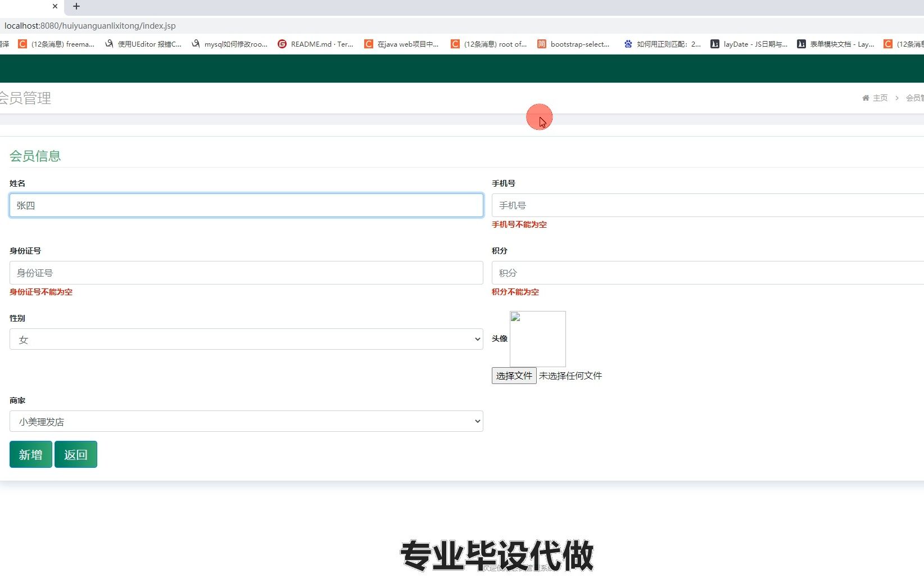Click the 会员信息 section heading
The image size is (924, 578).
click(x=35, y=156)
